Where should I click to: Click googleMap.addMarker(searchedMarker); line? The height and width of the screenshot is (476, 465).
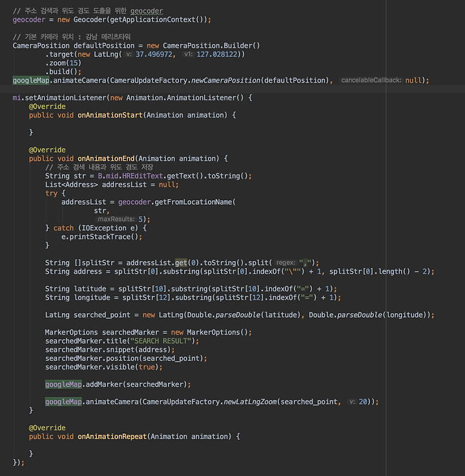click(118, 385)
